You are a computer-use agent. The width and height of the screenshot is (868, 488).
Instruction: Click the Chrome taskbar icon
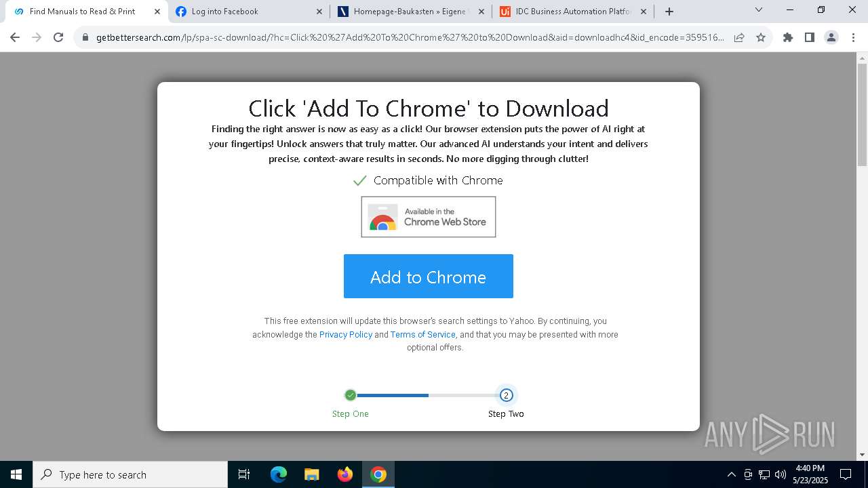pos(378,474)
